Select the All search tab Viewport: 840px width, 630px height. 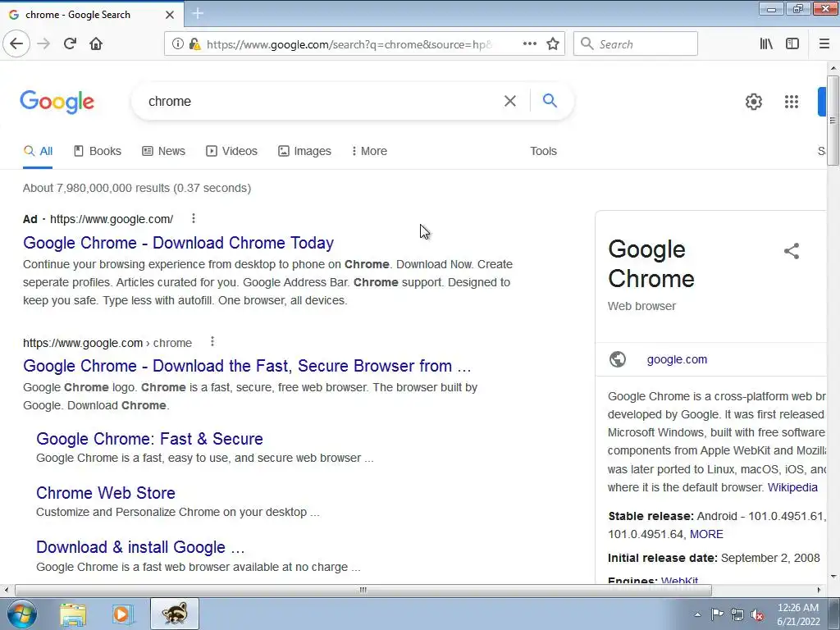tap(38, 151)
